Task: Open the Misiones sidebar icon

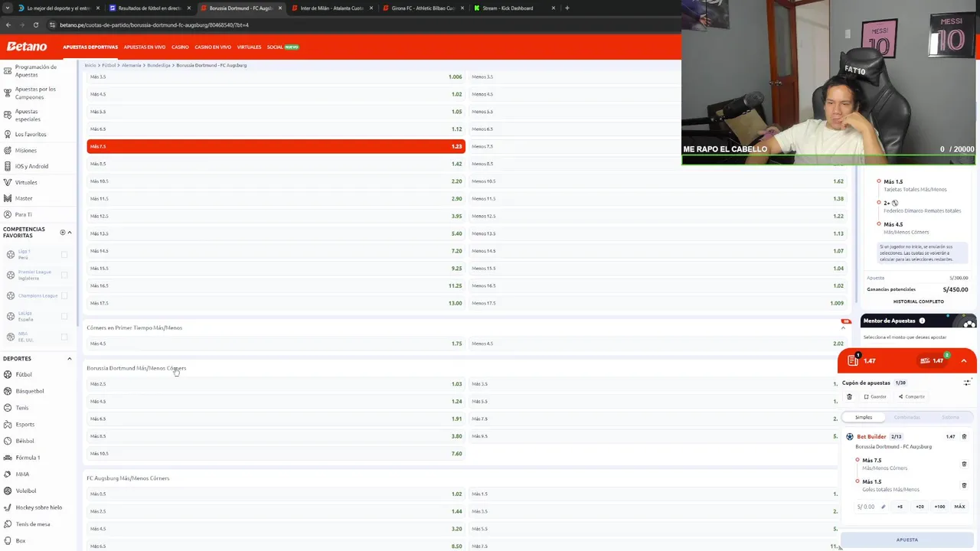Action: (x=8, y=150)
